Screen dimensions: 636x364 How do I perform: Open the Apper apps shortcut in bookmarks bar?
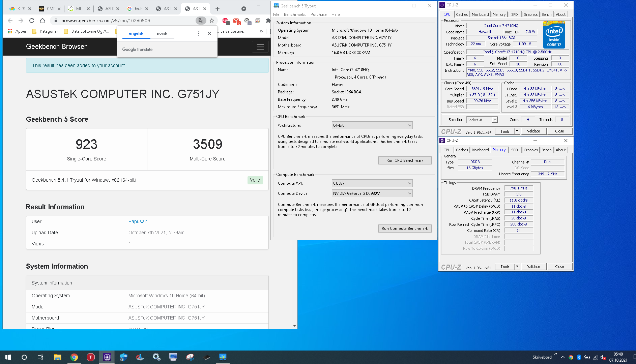pyautogui.click(x=17, y=31)
